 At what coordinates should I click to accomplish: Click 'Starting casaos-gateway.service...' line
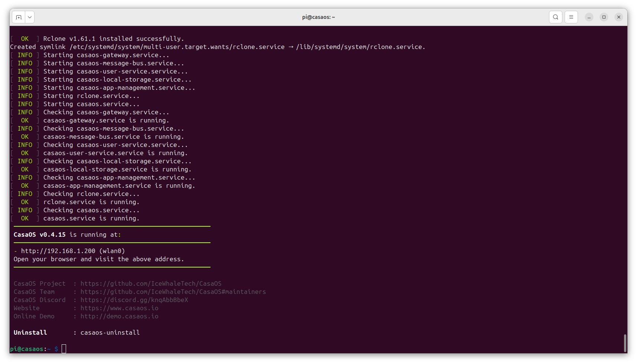click(x=106, y=55)
